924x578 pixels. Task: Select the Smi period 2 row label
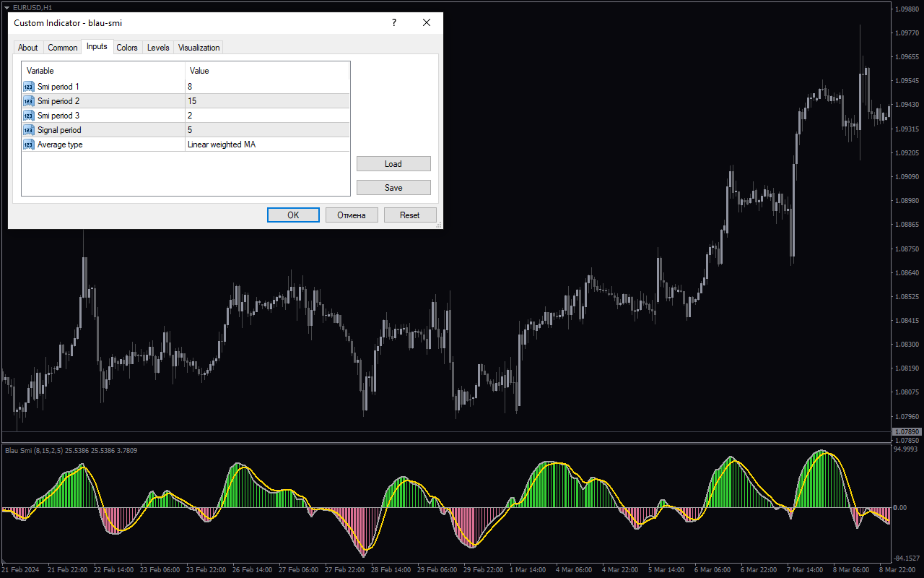(58, 101)
